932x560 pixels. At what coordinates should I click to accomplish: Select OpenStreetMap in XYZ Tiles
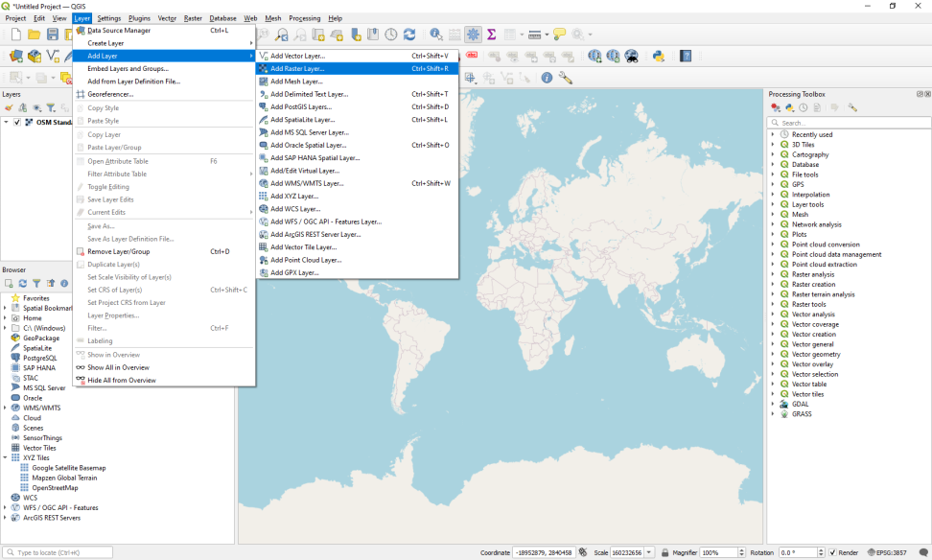point(55,487)
